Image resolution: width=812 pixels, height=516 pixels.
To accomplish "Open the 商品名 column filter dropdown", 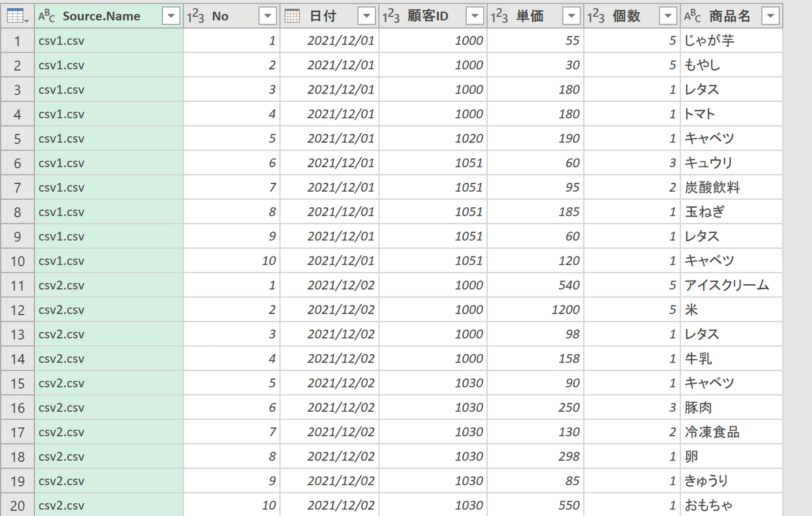I will tap(770, 16).
